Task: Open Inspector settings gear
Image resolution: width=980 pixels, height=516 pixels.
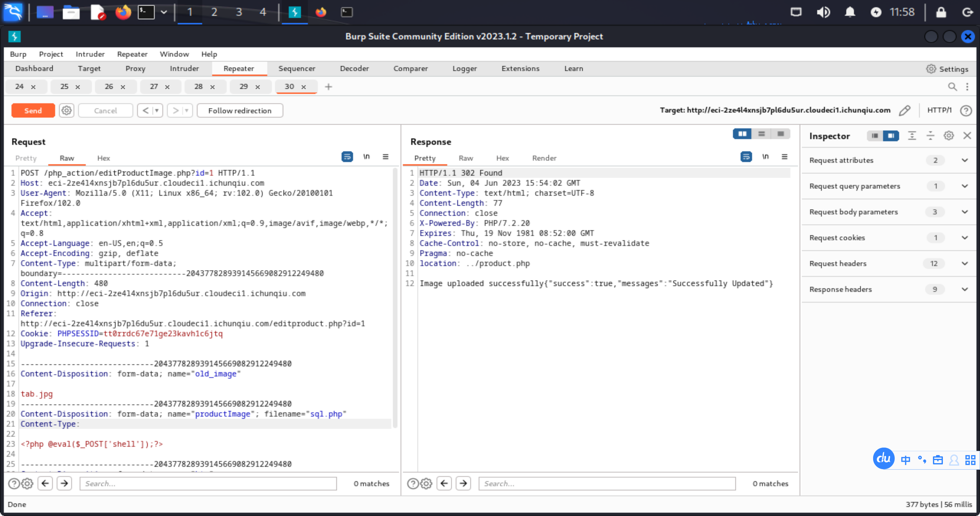Action: click(x=949, y=135)
